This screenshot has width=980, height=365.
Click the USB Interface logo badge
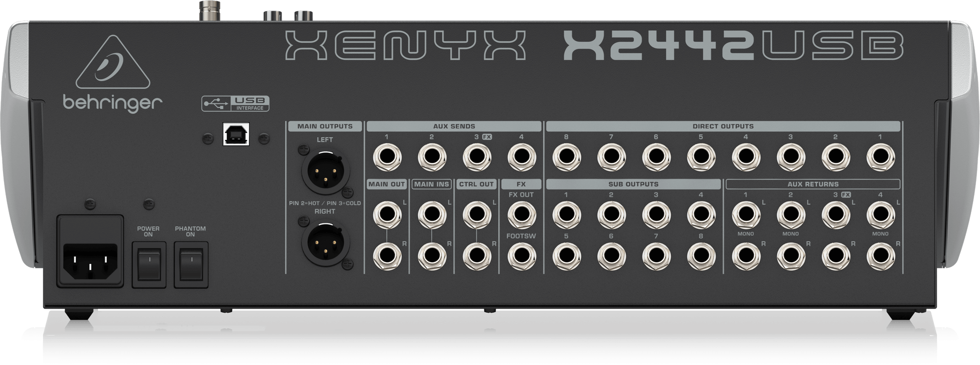236,103
